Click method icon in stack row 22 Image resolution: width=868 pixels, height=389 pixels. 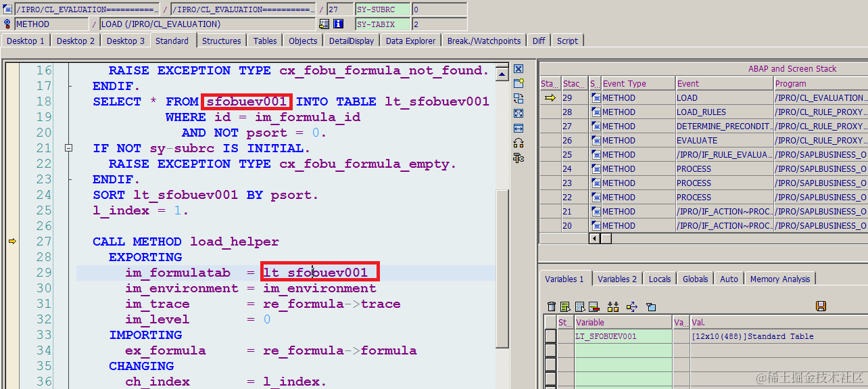(x=596, y=198)
